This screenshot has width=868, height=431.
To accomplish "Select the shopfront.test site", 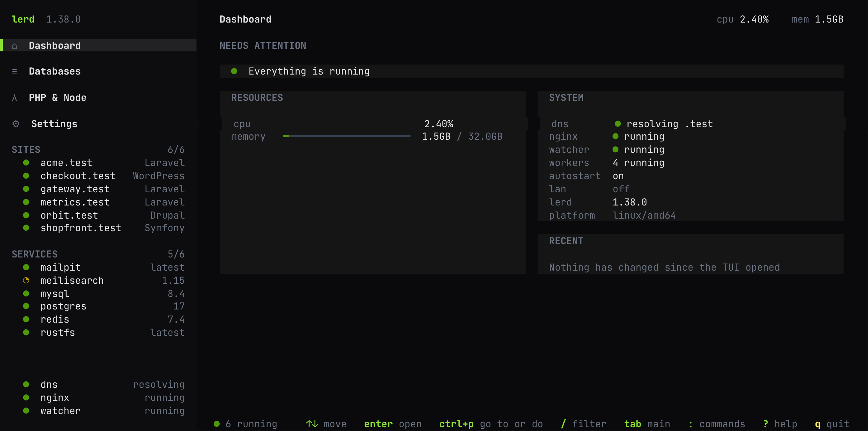I will pyautogui.click(x=98, y=228).
